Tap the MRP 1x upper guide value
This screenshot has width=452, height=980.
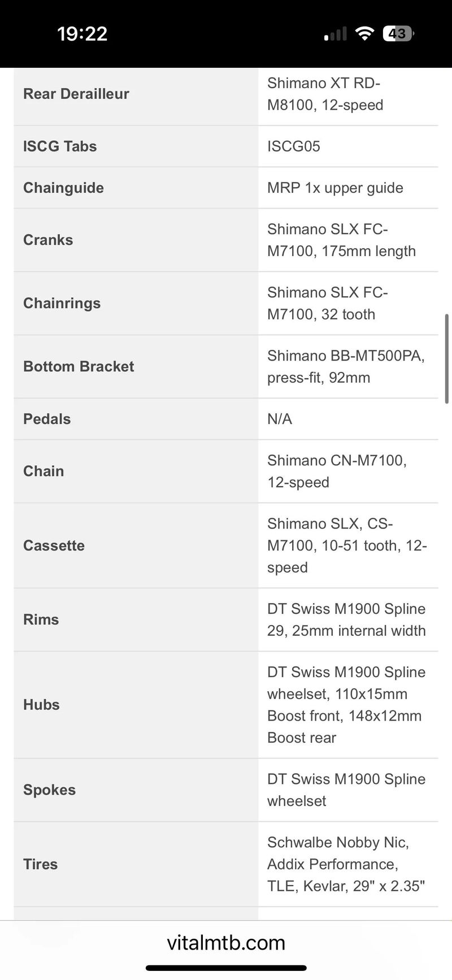tap(335, 188)
